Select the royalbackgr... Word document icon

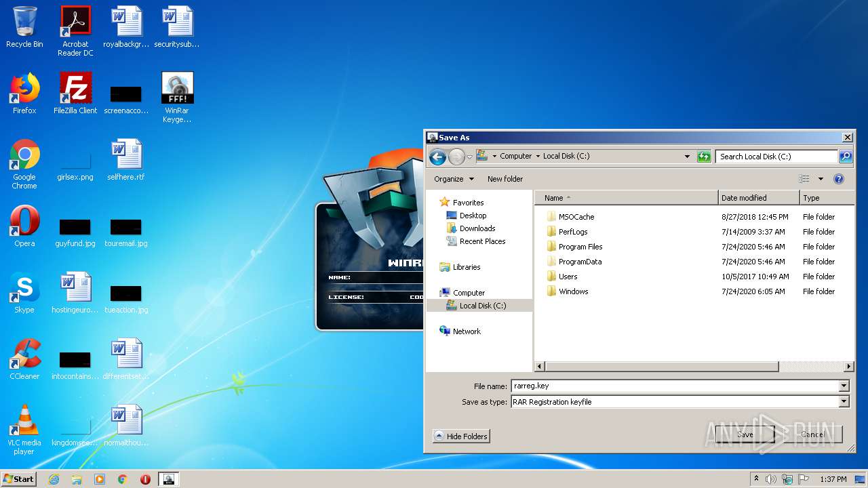pos(126,27)
